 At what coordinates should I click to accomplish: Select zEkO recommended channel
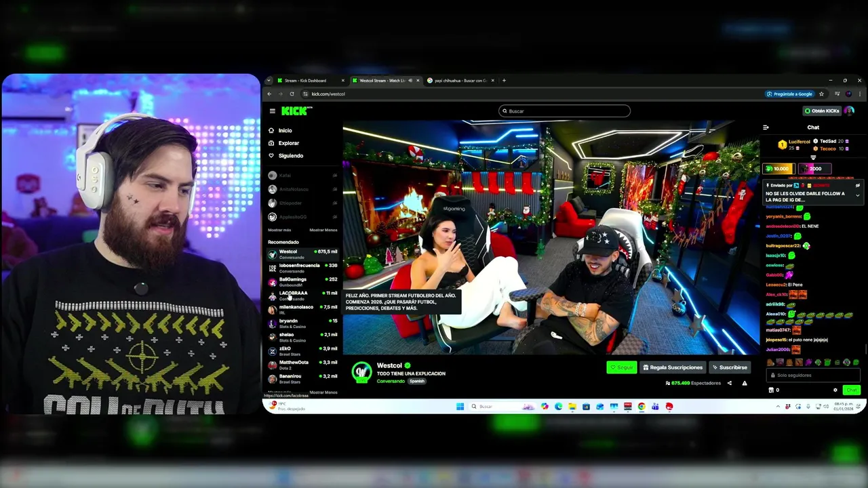(302, 351)
